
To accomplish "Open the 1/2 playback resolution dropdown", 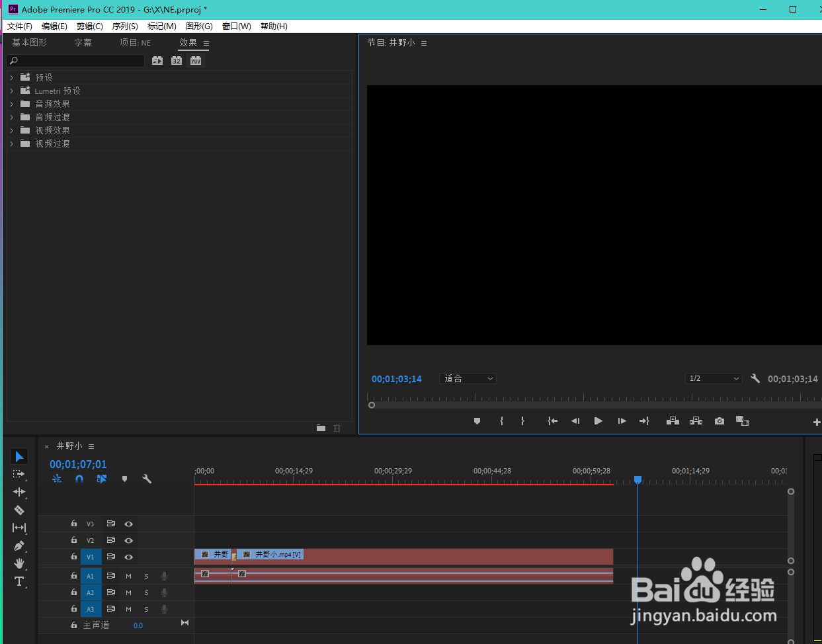I will point(714,378).
